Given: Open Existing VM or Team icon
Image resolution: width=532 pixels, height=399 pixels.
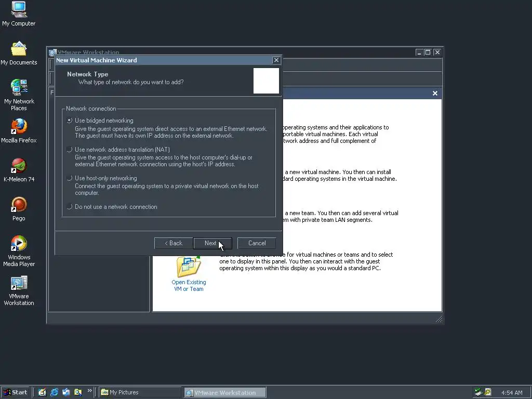Looking at the screenshot, I should [189, 267].
